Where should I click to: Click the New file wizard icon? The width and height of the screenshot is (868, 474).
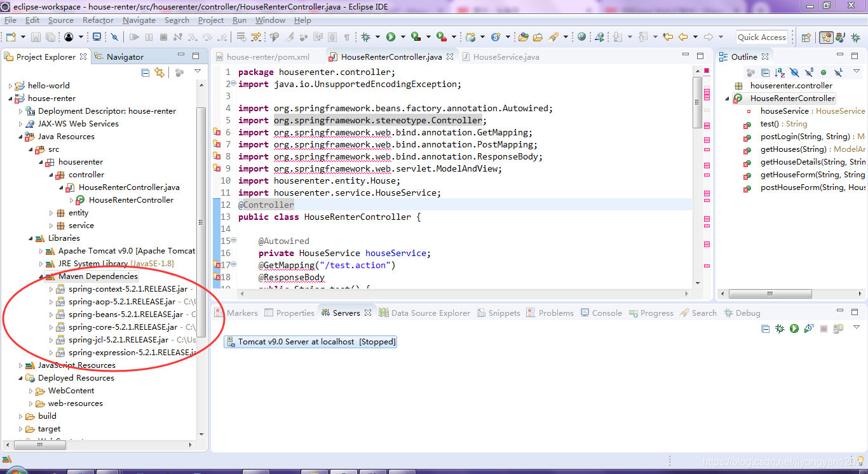(x=11, y=37)
